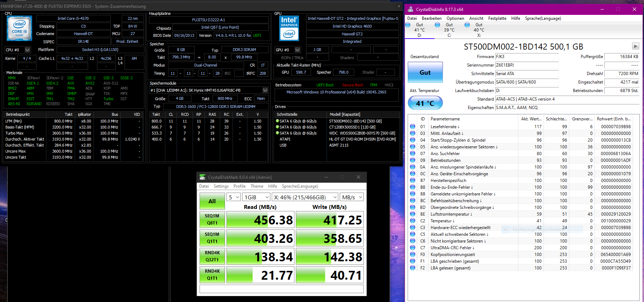Click green SATA indicator for WDC WDS500G2B0B drive
644x302 pixels.
[277, 133]
